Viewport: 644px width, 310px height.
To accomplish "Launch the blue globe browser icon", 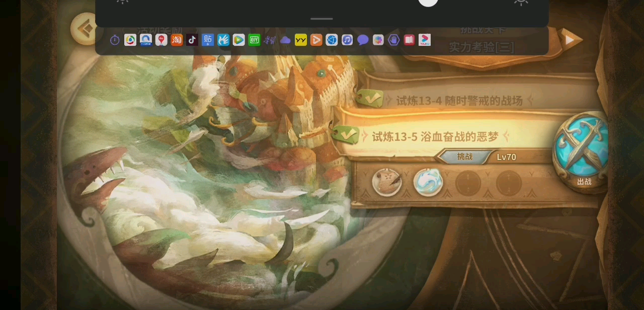I will (332, 40).
